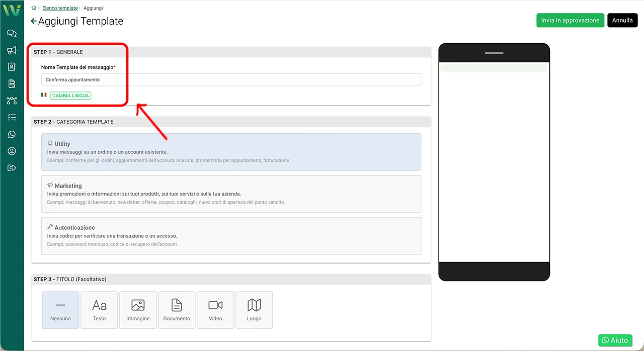Open the templates document icon in sidebar
Viewport: 644px width, 351px height.
pos(12,83)
